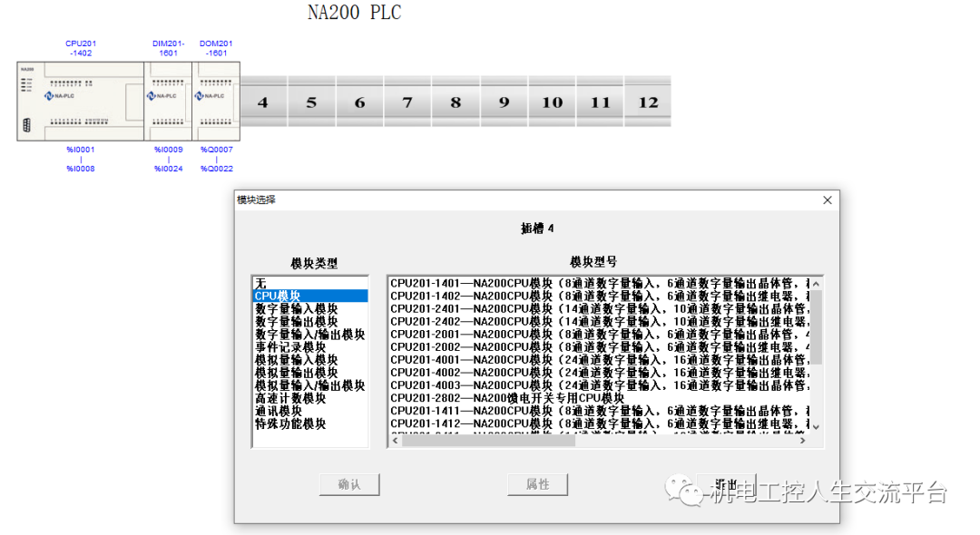This screenshot has height=535, width=980.
Task: Click empty rack slot 11
Action: (x=600, y=102)
